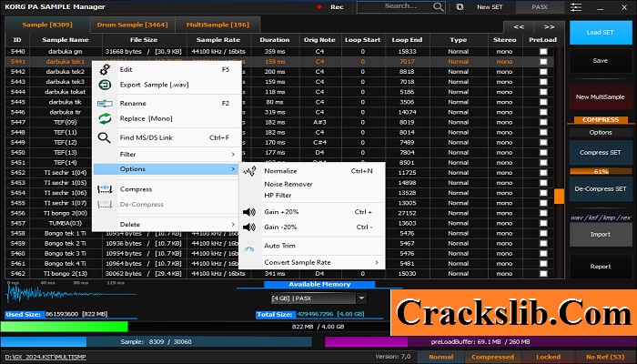Open the D:\GX_2024.KST\MULTISMP path link

[45, 357]
